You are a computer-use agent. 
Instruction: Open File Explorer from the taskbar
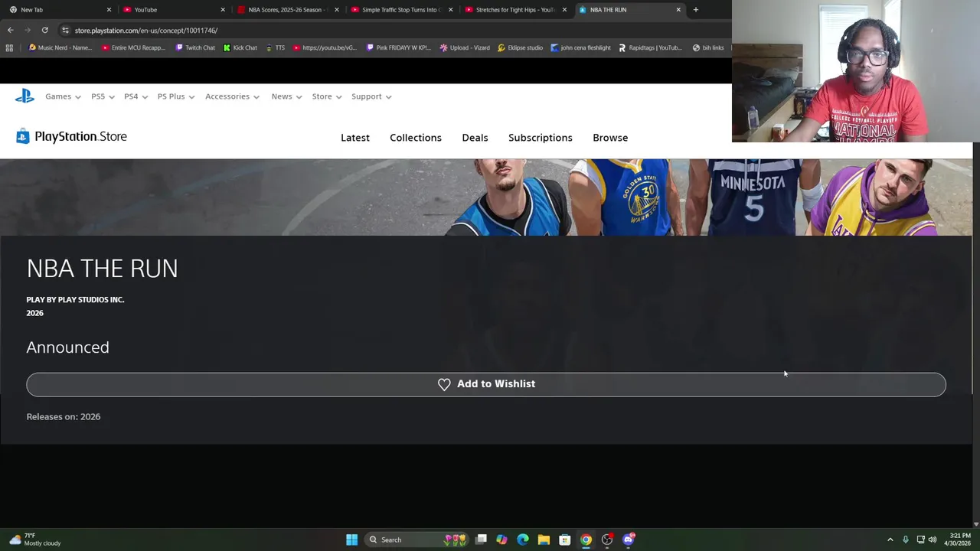pyautogui.click(x=544, y=540)
